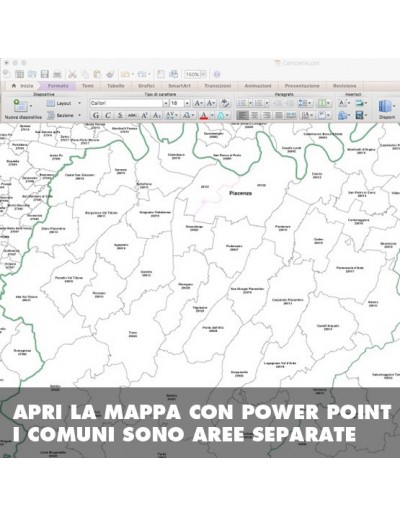Open the font size dropdown arrow

point(187,103)
